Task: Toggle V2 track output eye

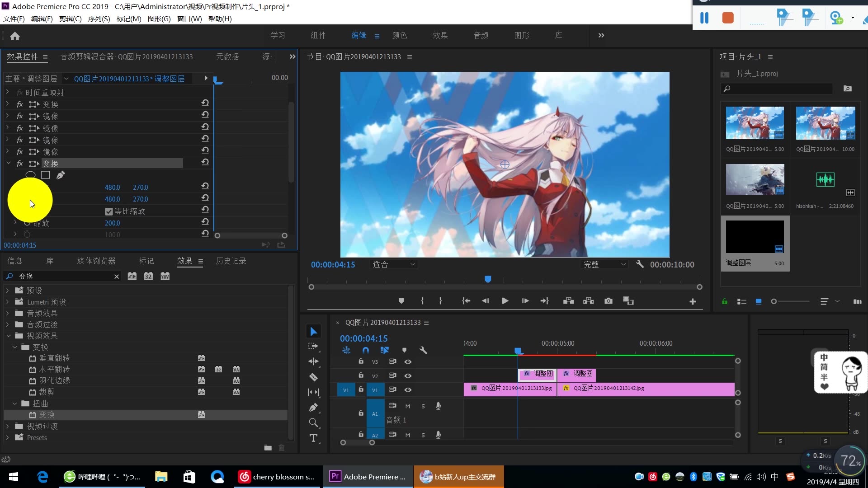Action: (408, 375)
